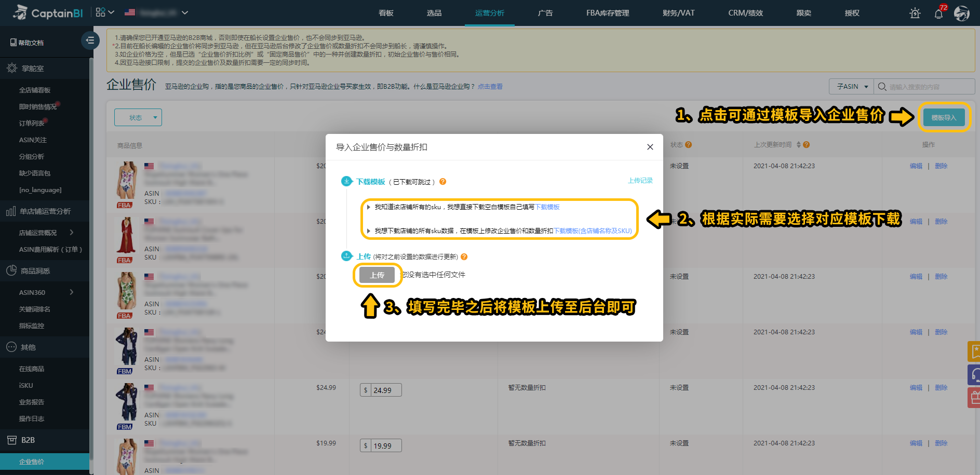Click the 商品洞悉 pie chart icon
Image resolution: width=980 pixels, height=475 pixels.
click(x=11, y=270)
